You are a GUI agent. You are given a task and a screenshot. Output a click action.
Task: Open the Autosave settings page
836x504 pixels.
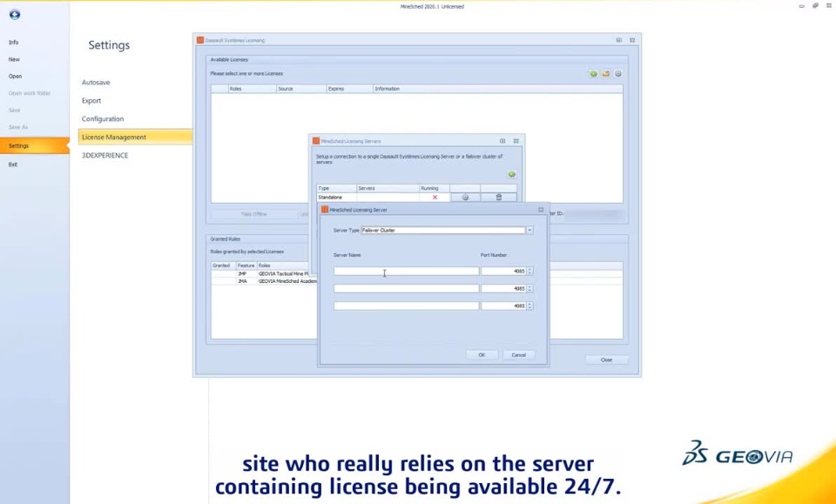96,83
